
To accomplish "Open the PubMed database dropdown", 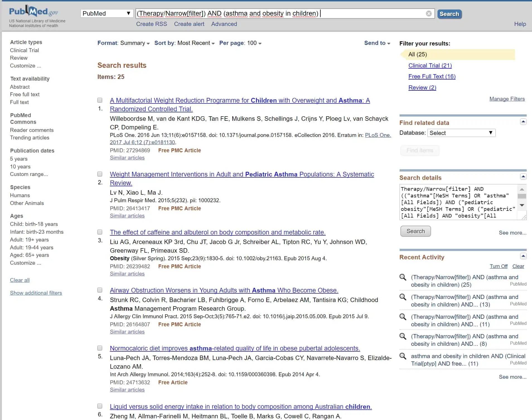I will point(106,13).
